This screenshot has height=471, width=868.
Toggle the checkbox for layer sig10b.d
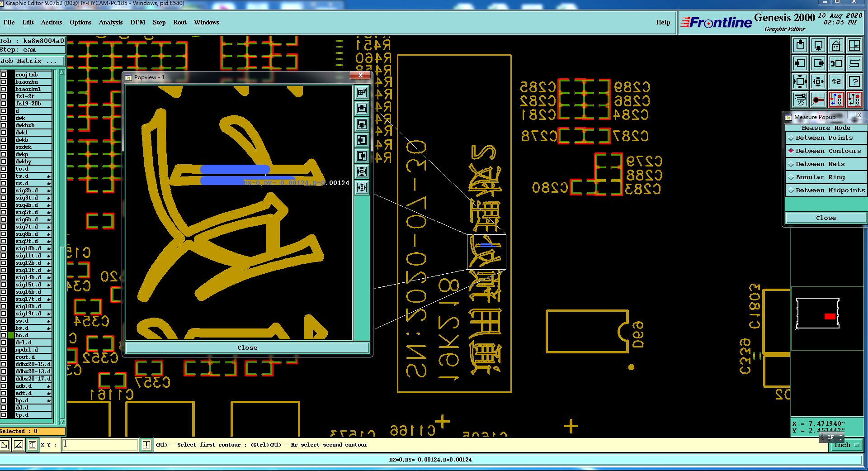click(4, 248)
